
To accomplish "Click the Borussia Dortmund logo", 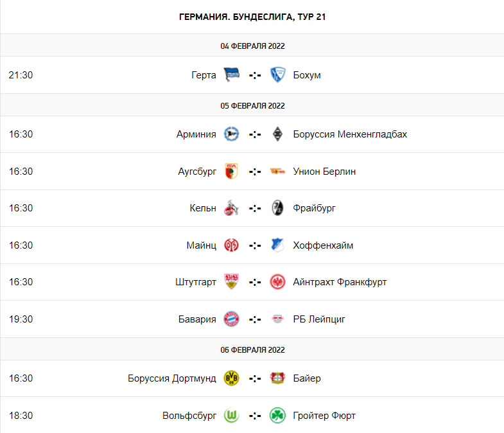I will click(231, 378).
